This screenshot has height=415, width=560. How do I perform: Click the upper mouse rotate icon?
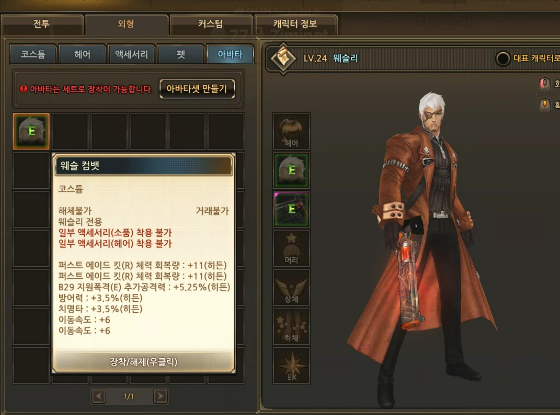click(x=544, y=84)
